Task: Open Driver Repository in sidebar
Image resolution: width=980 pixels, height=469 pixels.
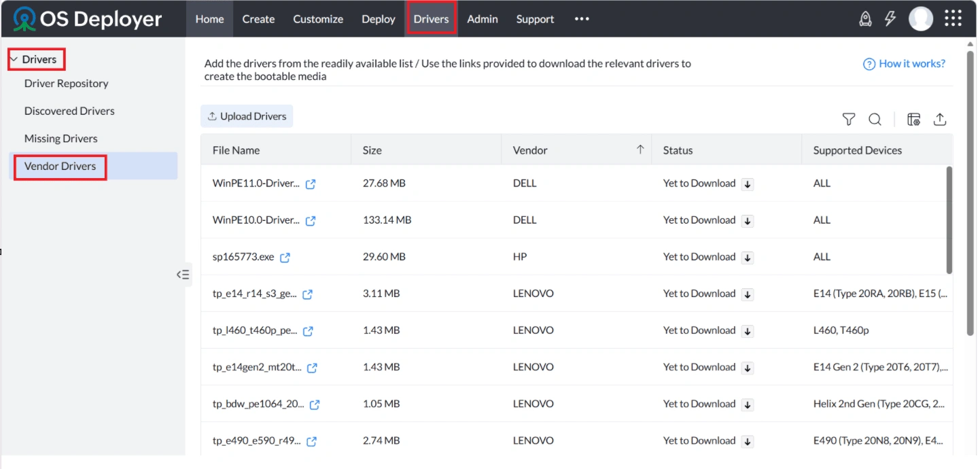Action: (66, 84)
